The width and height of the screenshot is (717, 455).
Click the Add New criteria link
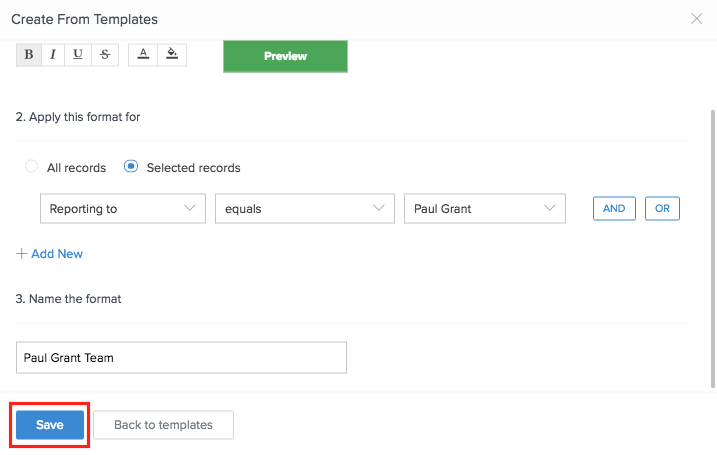57,254
